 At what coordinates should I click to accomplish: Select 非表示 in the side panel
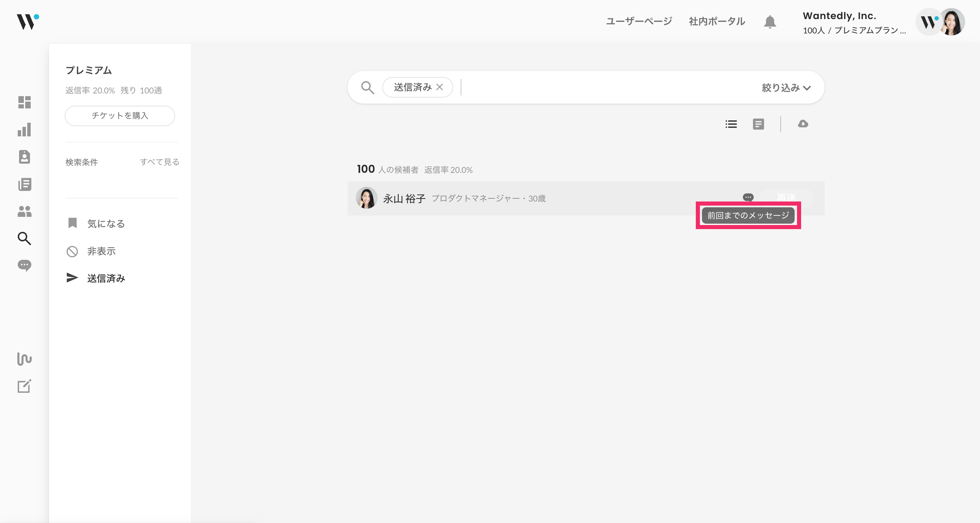click(x=101, y=251)
